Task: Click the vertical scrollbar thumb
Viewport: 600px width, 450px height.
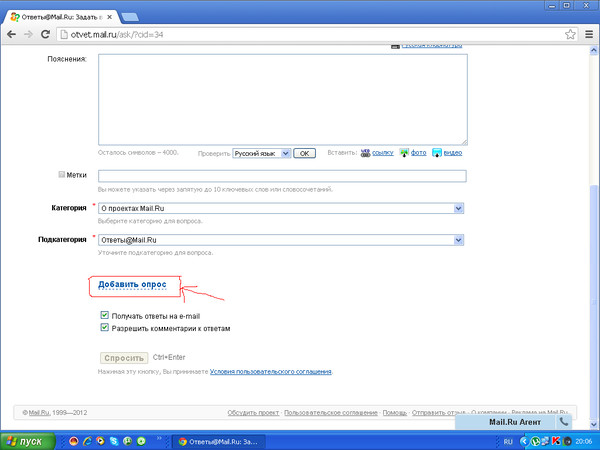Action: pyautogui.click(x=593, y=302)
